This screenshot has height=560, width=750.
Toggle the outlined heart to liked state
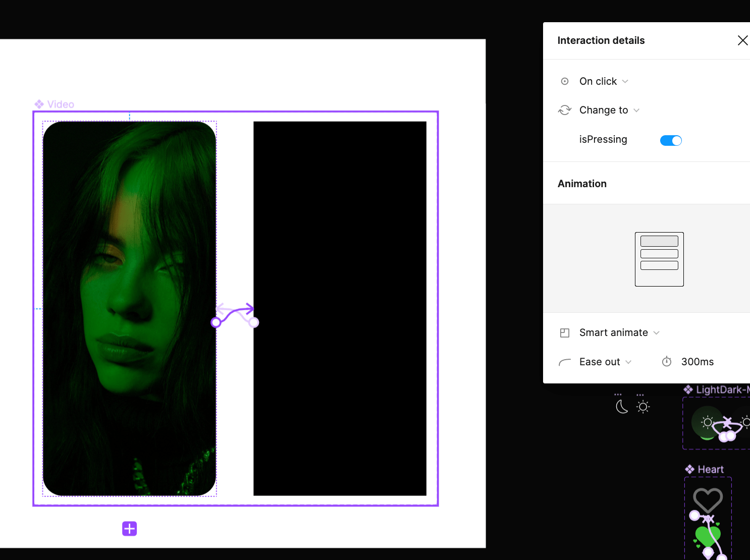click(x=708, y=499)
